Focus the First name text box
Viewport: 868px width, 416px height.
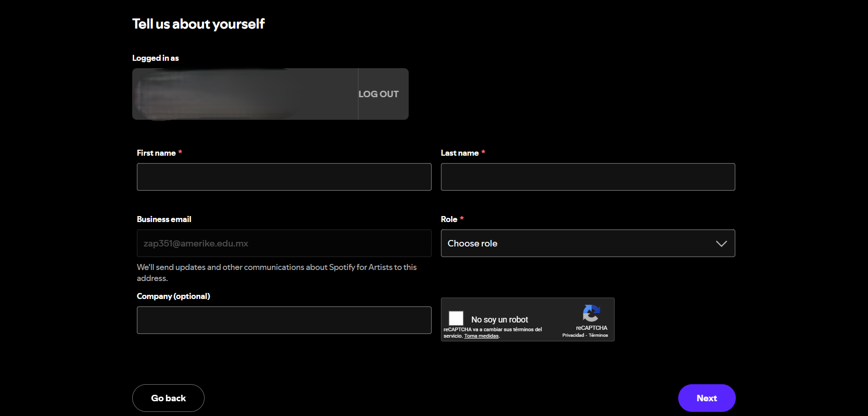coord(284,177)
